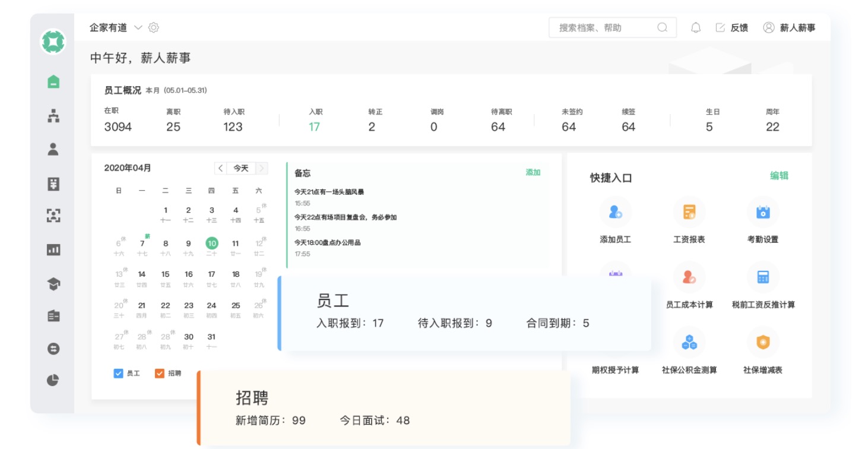Open the graduation cap training sidebar icon
Image resolution: width=868 pixels, height=449 pixels.
point(53,284)
